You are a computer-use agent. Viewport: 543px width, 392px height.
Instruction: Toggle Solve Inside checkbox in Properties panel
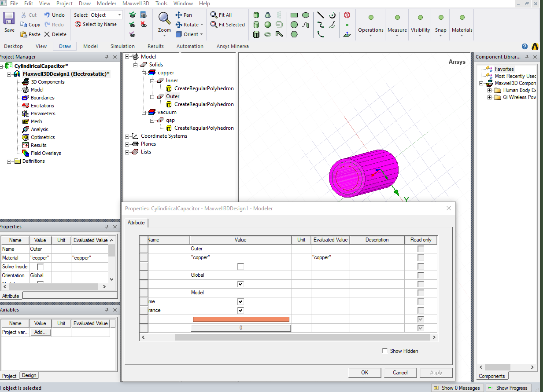coord(40,267)
